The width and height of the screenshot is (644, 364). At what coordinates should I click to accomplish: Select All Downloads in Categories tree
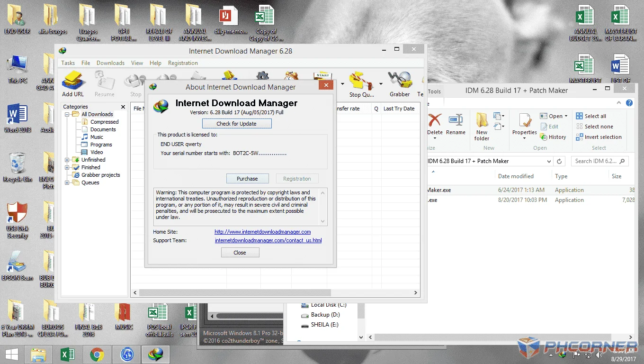[x=97, y=114]
